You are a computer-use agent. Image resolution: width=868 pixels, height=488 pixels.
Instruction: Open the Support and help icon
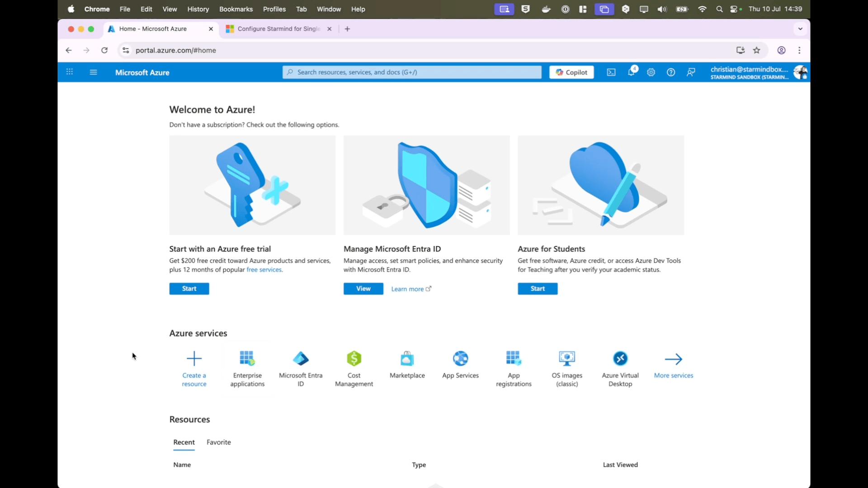671,72
